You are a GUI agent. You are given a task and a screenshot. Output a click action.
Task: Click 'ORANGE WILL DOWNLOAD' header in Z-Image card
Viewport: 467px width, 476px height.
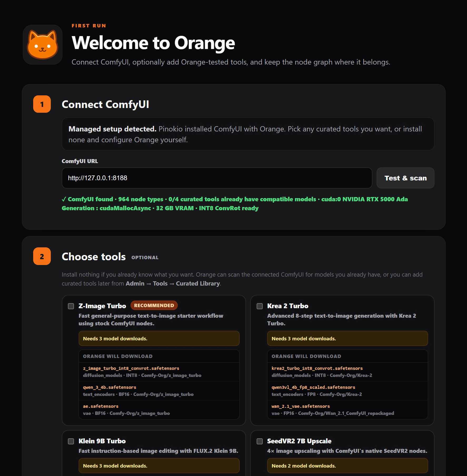point(118,356)
